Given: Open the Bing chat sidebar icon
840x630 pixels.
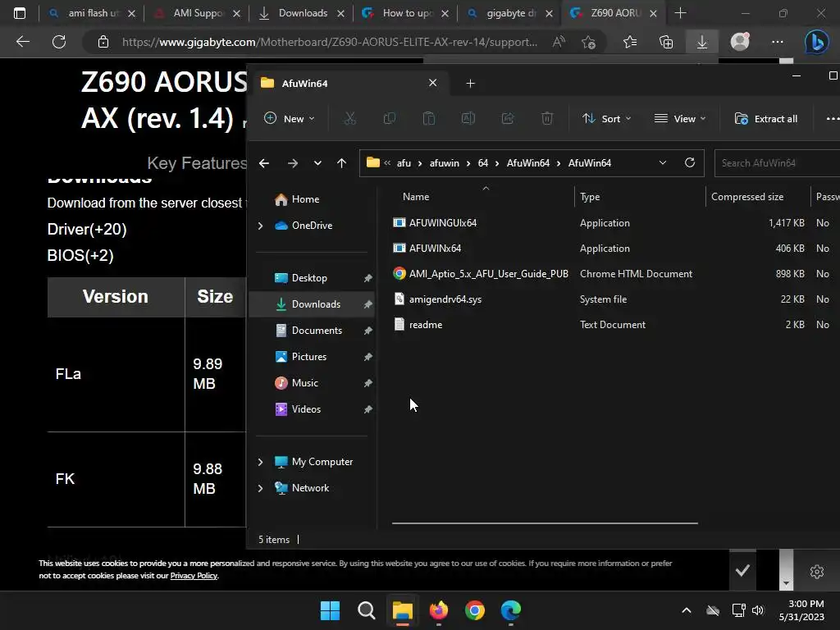Looking at the screenshot, I should tap(816, 42).
